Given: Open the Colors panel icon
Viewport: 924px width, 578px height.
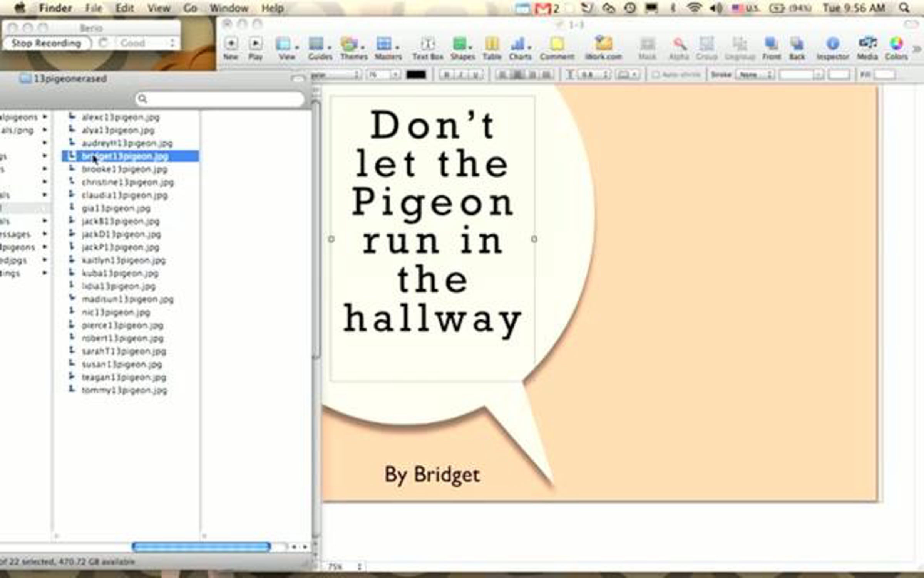Looking at the screenshot, I should click(x=896, y=44).
